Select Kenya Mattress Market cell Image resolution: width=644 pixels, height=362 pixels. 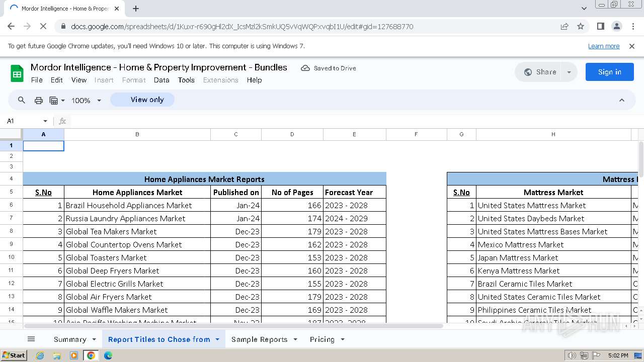click(553, 270)
